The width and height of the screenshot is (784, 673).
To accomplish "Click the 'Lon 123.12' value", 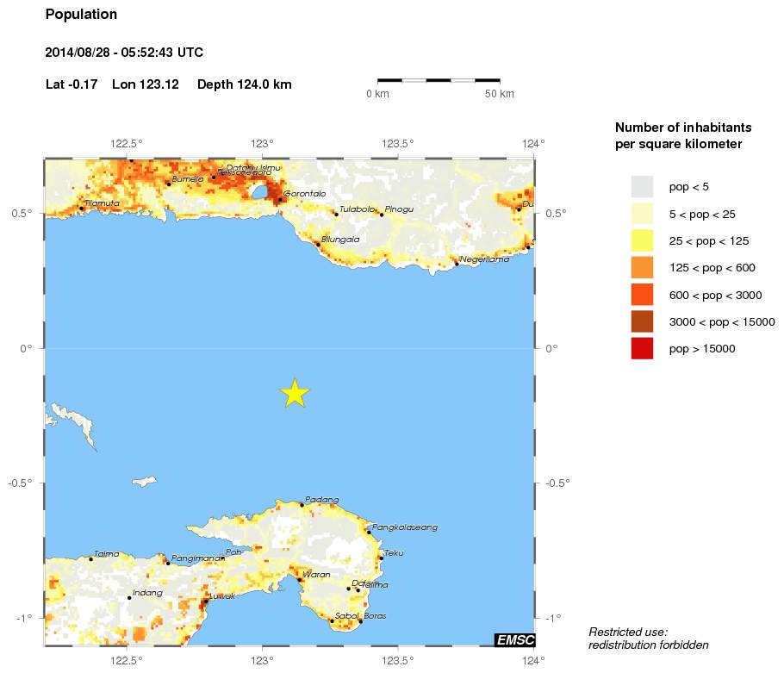I will [146, 84].
